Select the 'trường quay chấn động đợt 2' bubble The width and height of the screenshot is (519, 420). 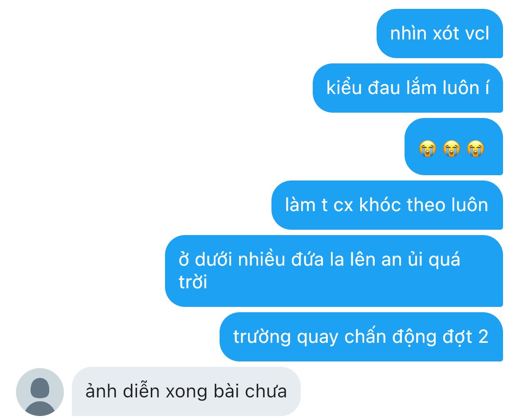361,337
